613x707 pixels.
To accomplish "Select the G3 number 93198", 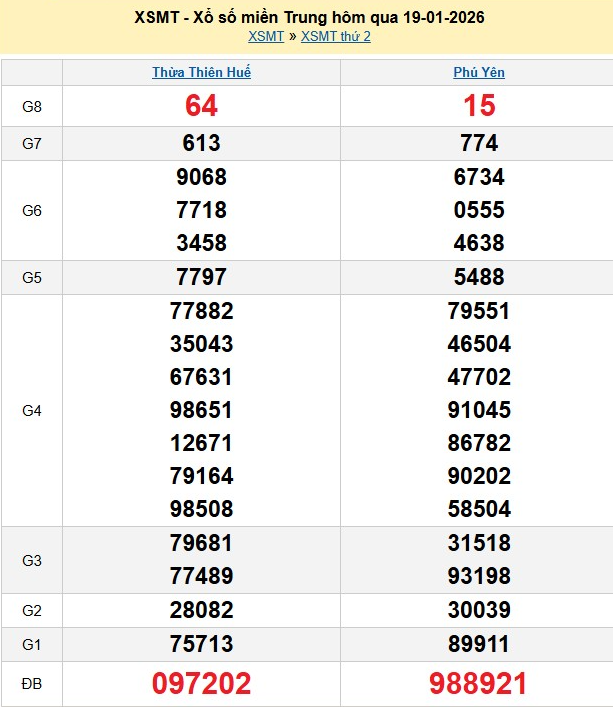I will coord(479,576).
